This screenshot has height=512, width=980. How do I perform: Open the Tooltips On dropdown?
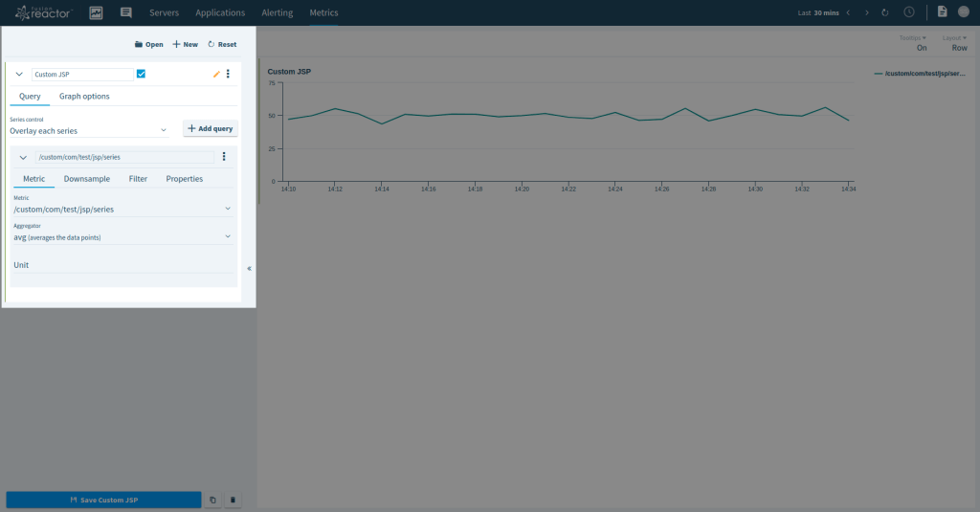click(x=913, y=43)
